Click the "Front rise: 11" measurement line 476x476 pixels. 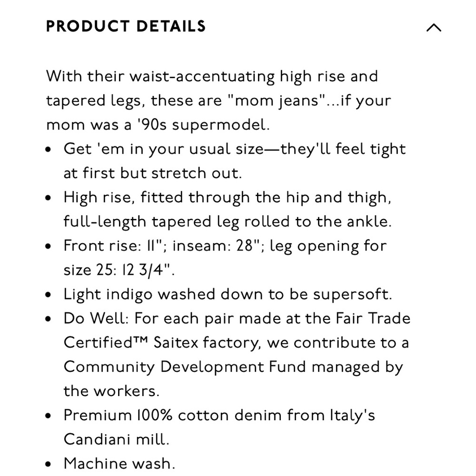click(x=225, y=246)
